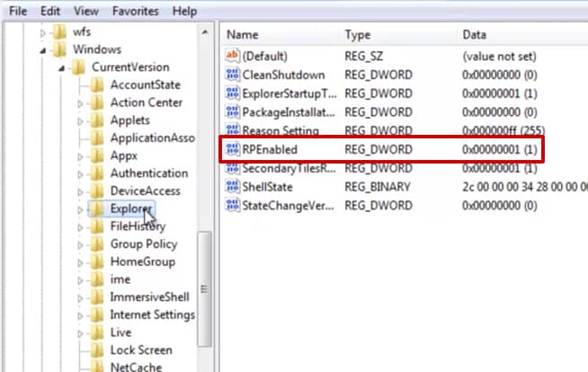Select the CleanShutdown DWORD icon
Screen dimensions: 588x372
click(x=231, y=75)
